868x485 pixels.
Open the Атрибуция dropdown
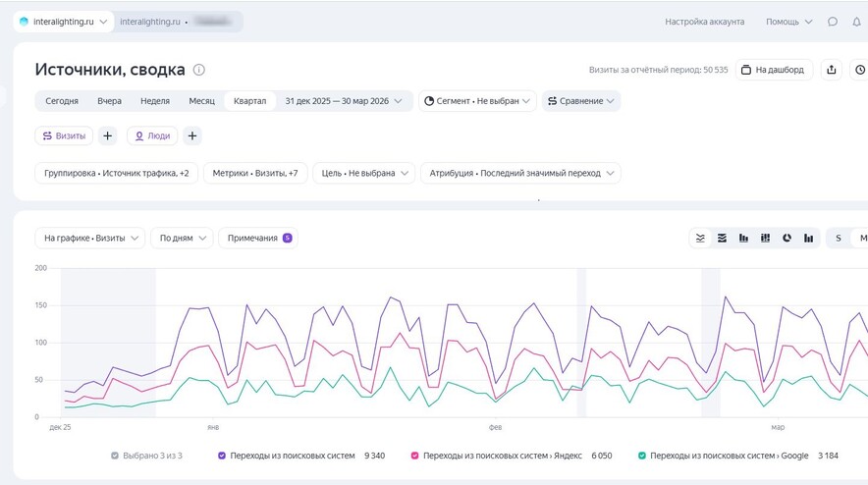point(520,174)
